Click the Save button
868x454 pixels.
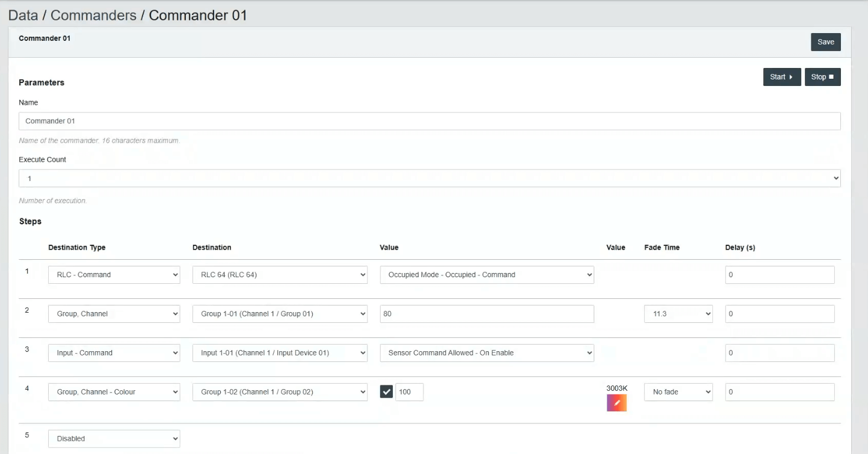[x=825, y=42]
